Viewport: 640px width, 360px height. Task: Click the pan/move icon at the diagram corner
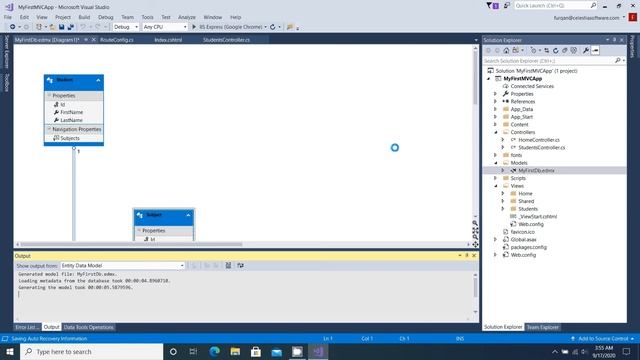coord(475,244)
